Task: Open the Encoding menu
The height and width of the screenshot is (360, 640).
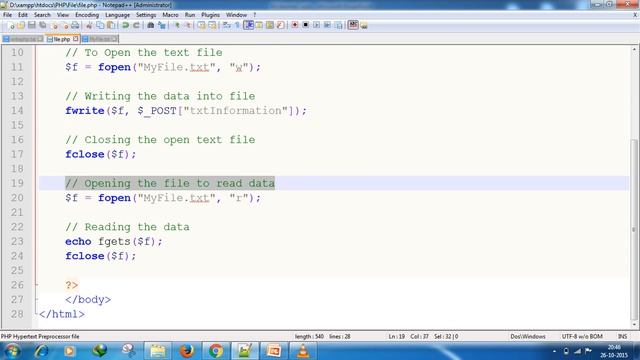Action: click(x=87, y=15)
